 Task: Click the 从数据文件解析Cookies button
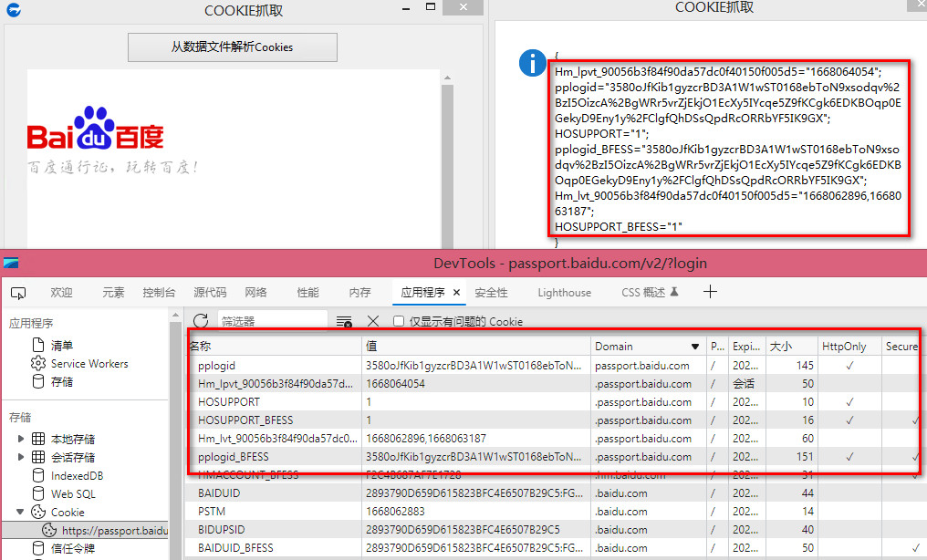233,47
